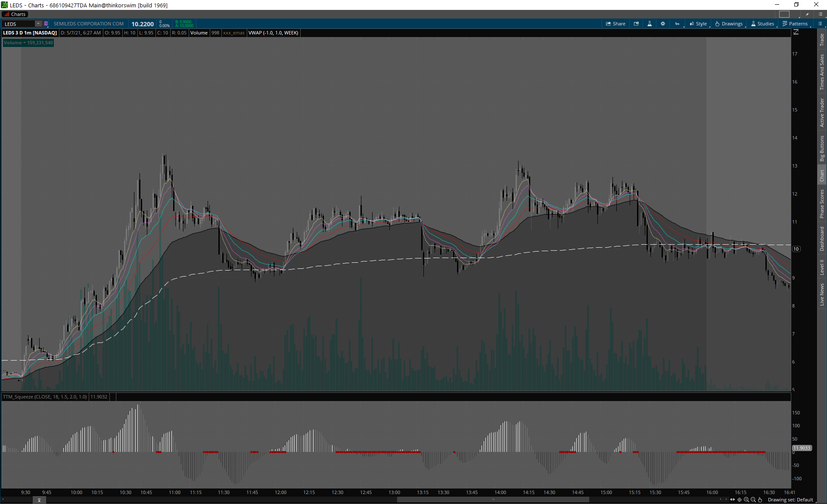
Task: Toggle the bottom panel collapse arrow
Action: click(x=39, y=500)
